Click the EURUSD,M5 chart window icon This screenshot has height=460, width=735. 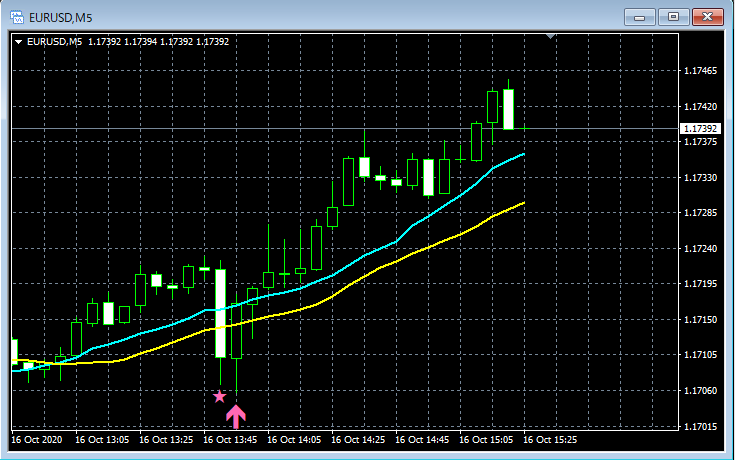(x=17, y=17)
